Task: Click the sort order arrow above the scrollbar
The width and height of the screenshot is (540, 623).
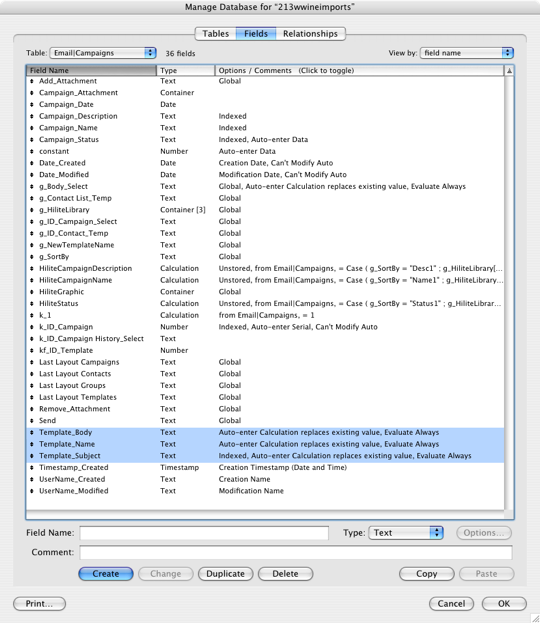Action: tap(509, 71)
